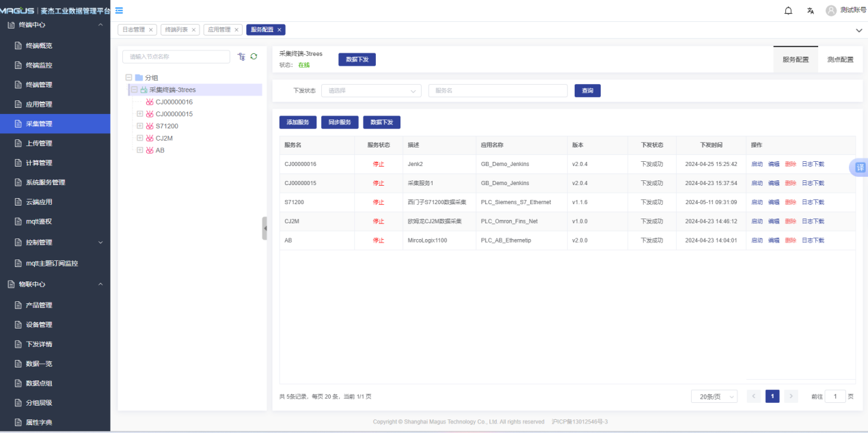
Task: Expand the 控制管理 sidebar submenu
Action: point(100,242)
